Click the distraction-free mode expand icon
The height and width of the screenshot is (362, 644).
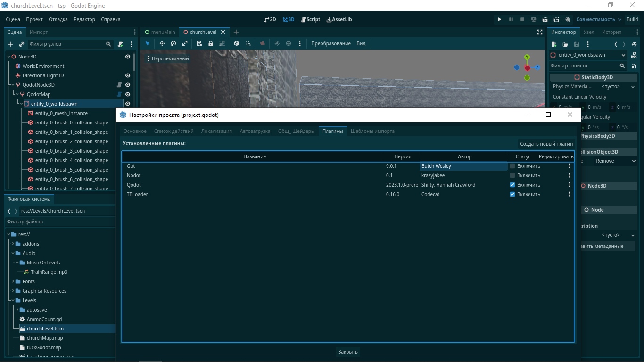pos(540,32)
